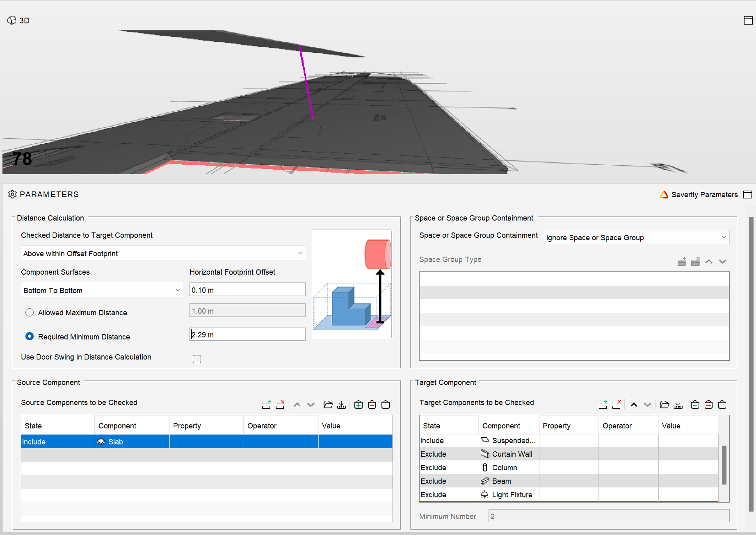Screen dimensions: 756x535
Task: Click the magenta distance line in 3D view
Action: [x=306, y=82]
